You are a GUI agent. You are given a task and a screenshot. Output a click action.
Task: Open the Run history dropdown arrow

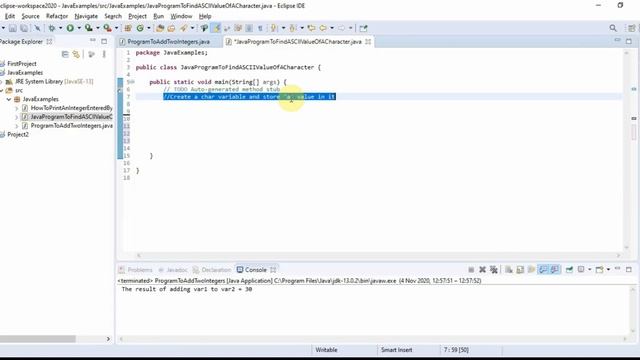79,28
